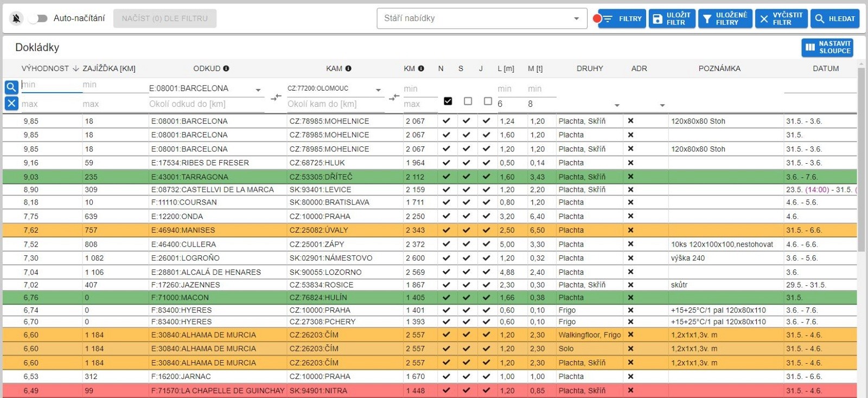Click the DATUM column header
This screenshot has height=398, width=868.
pyautogui.click(x=826, y=68)
